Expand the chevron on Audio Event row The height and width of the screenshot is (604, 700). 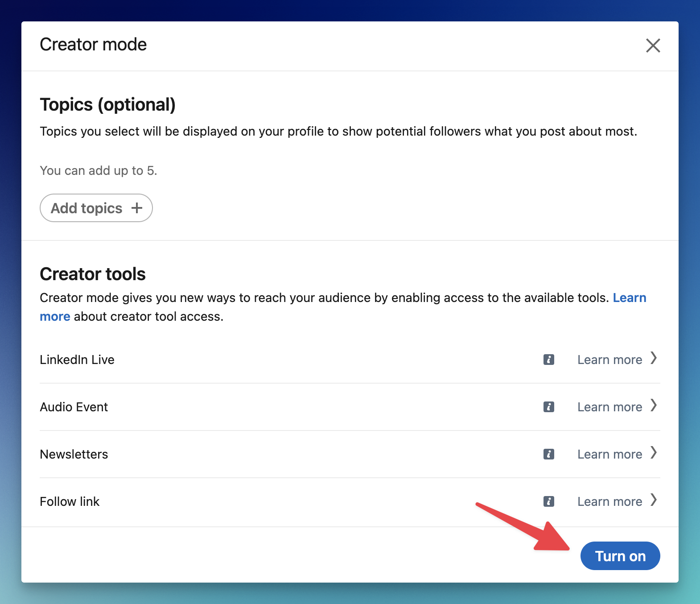pyautogui.click(x=654, y=405)
